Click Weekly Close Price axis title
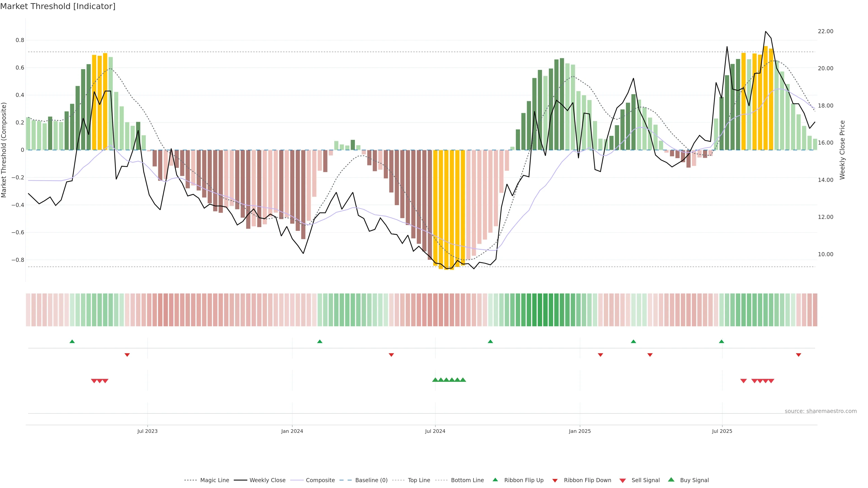Image resolution: width=868 pixels, height=488 pixels. click(x=842, y=150)
